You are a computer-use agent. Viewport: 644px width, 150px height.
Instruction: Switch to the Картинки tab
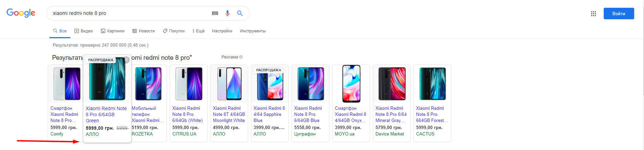tap(113, 31)
